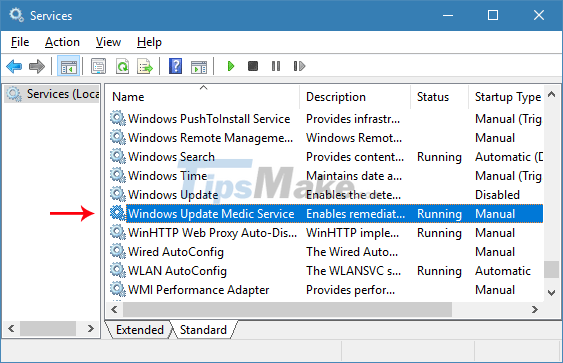The image size is (563, 363).
Task: Click the services list scroll down arrow
Action: (x=552, y=293)
